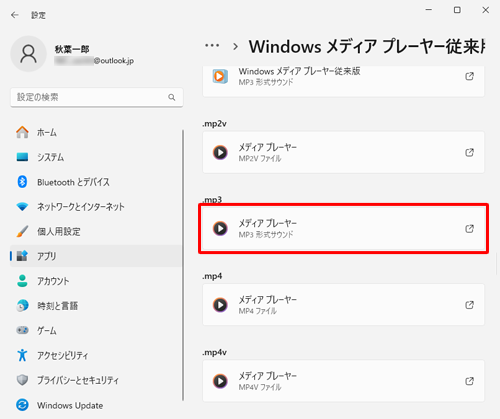500x419 pixels.
Task: Open 時刻と言語 settings
Action: tap(96, 306)
